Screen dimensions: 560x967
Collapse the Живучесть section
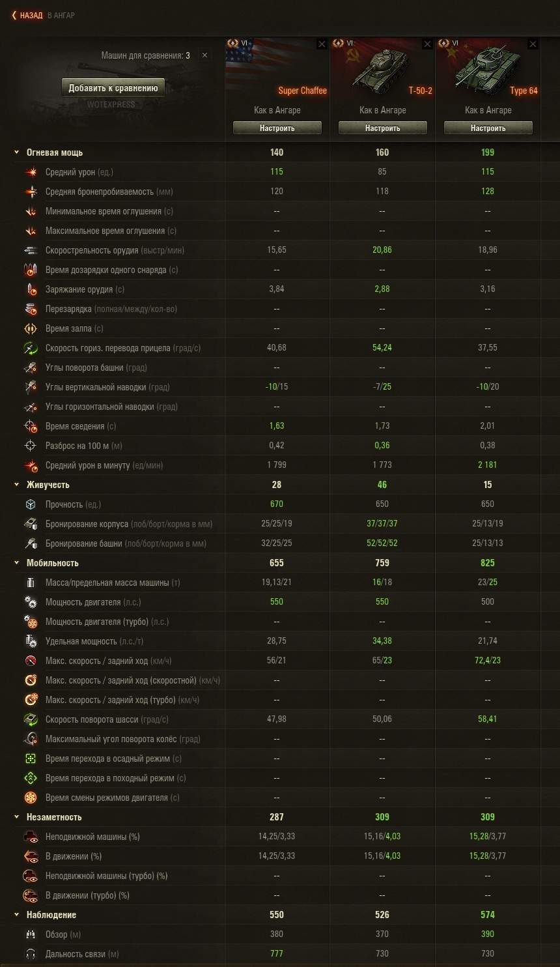17,485
